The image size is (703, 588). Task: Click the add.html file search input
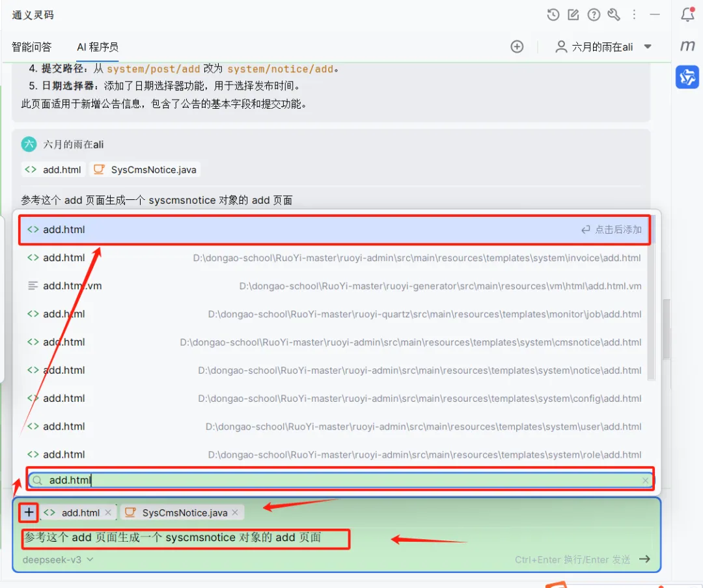tap(340, 481)
